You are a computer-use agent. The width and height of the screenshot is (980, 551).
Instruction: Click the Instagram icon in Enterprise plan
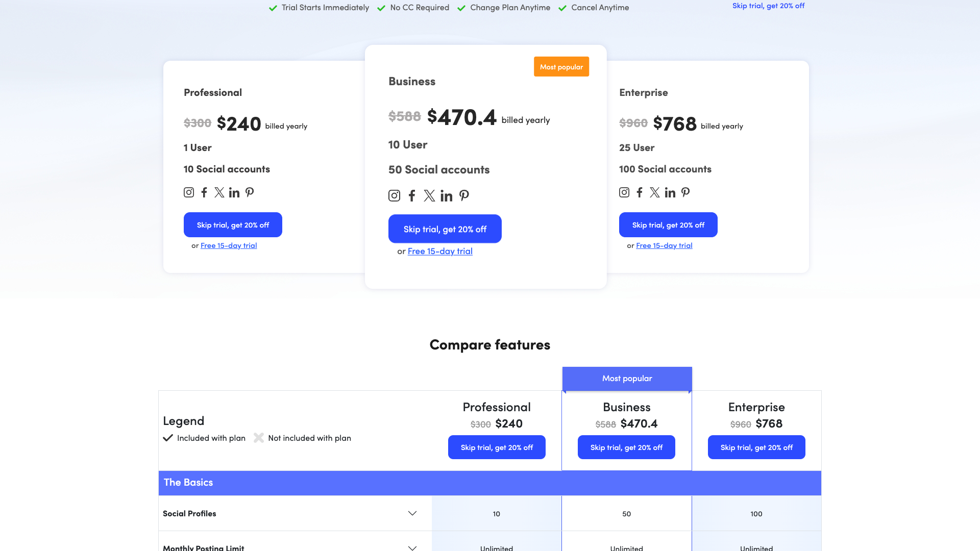624,192
